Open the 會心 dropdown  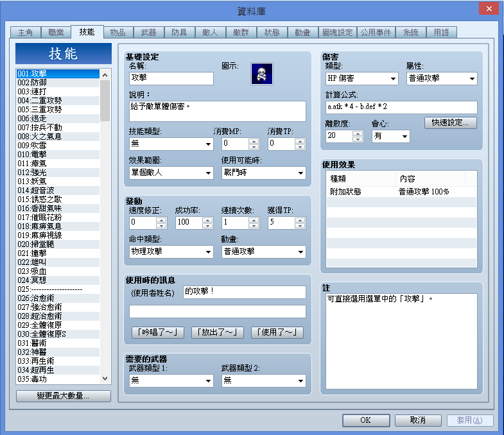point(391,136)
